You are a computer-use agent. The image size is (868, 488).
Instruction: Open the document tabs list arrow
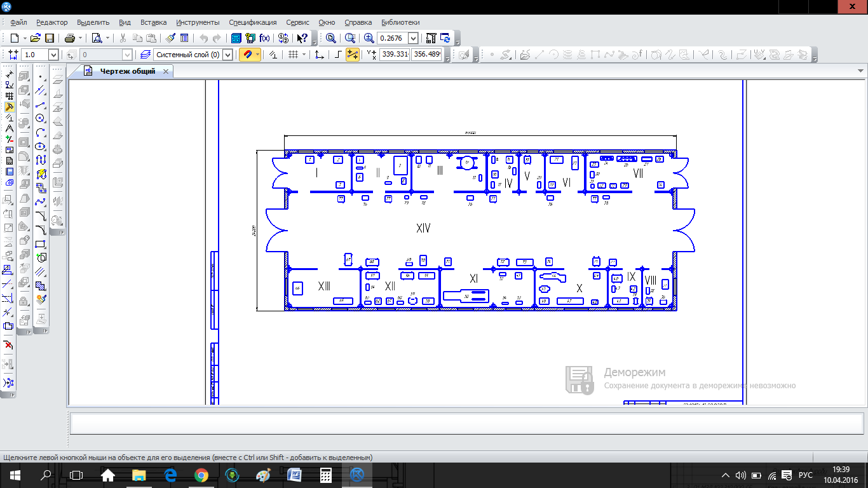tap(861, 71)
